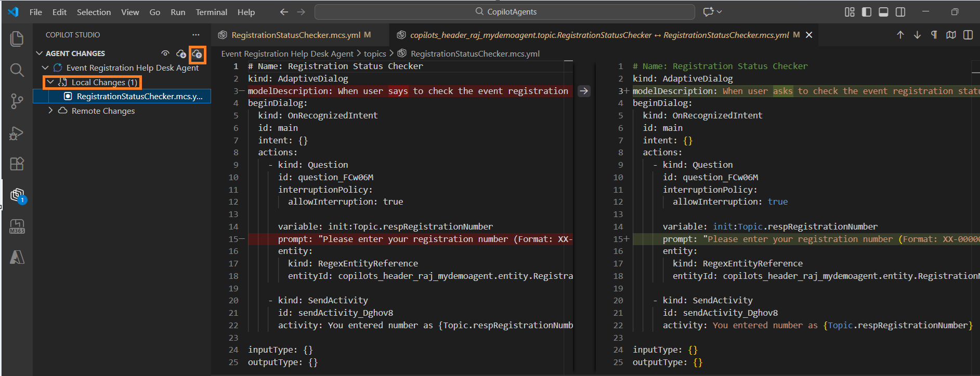Collapse the Local Changes (1) node
This screenshot has height=376, width=980.
[50, 82]
